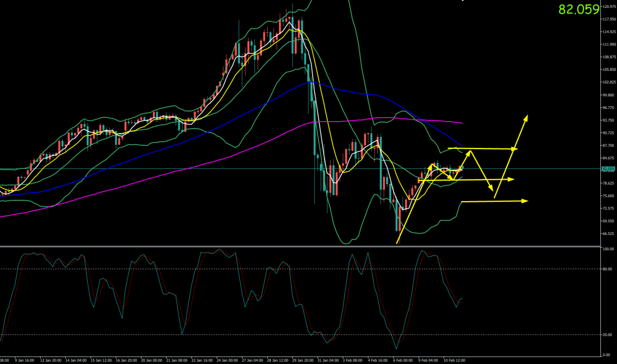The width and height of the screenshot is (617, 364).
Task: Click the 80.00 level in oscillator scale
Action: pos(606,269)
